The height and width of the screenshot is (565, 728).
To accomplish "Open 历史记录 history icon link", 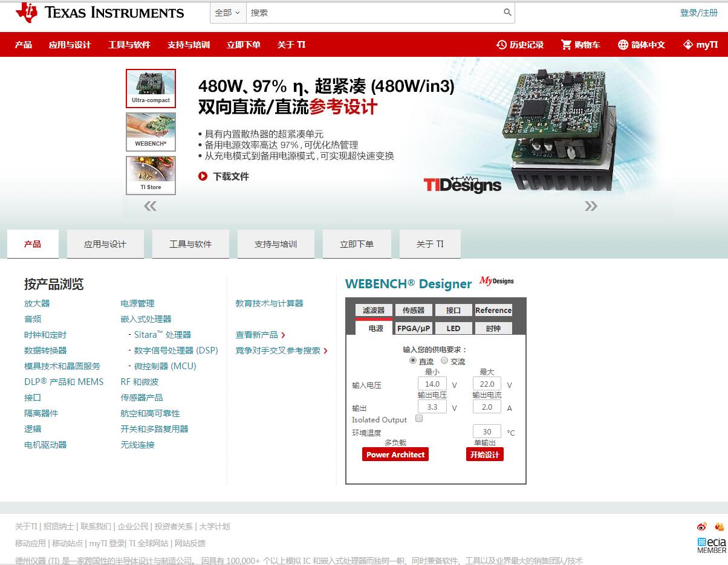I will pos(520,45).
